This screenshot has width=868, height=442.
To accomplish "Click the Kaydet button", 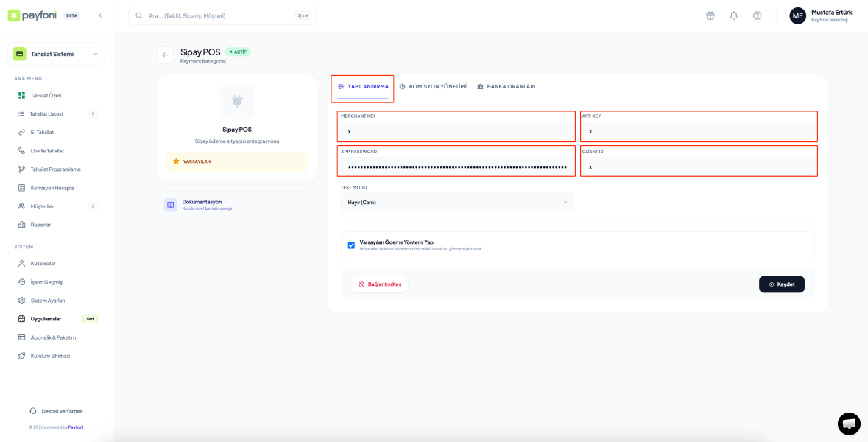I will (781, 284).
